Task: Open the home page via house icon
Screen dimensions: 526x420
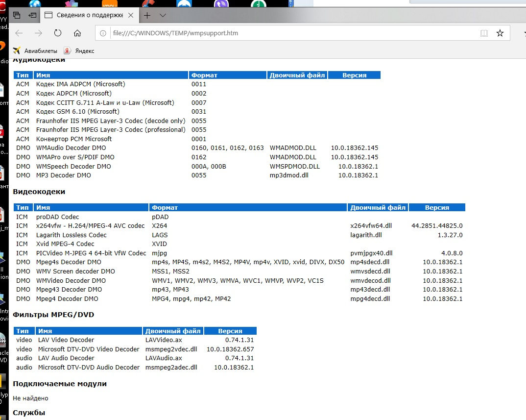Action: pos(77,33)
